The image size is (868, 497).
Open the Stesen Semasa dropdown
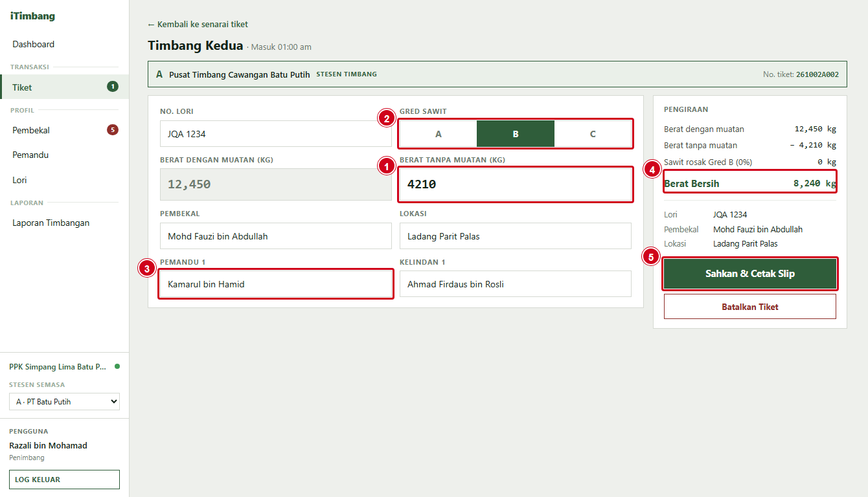pos(64,402)
